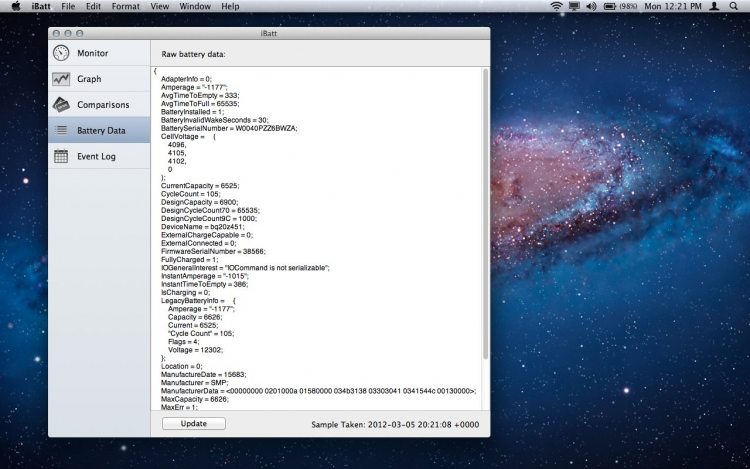Select the Graph chart icon
The height and width of the screenshot is (469, 750).
coord(61,79)
